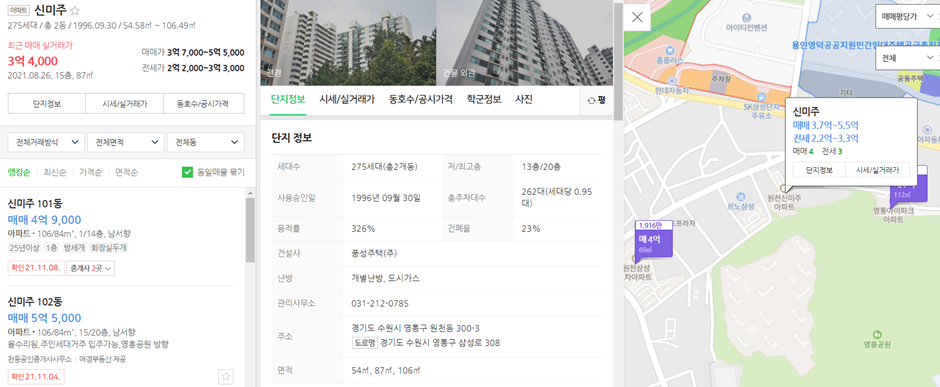Expand 중개사 2곳 dropdown
This screenshot has height=387, width=940.
91,268
